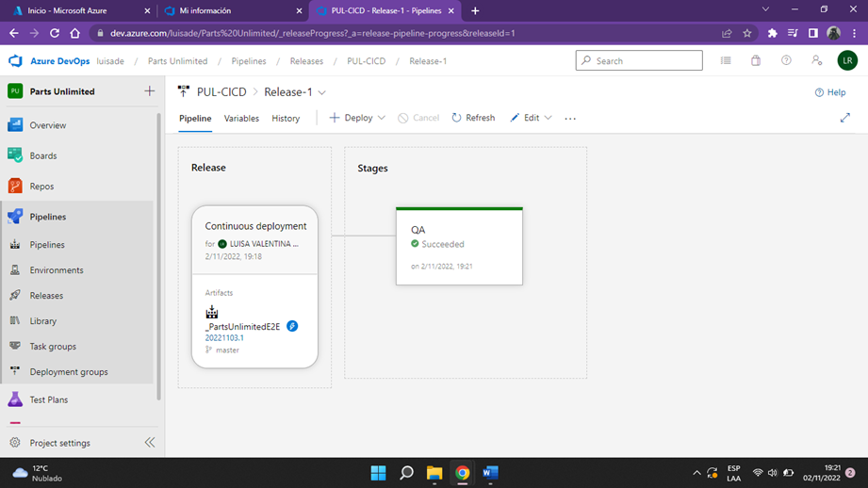Open Chrome extensions puzzle icon
Screen dimensions: 868x488
pyautogui.click(x=772, y=33)
